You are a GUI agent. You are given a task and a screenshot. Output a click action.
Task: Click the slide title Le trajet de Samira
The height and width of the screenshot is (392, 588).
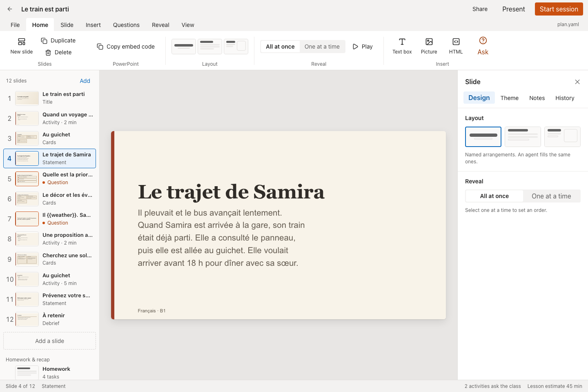click(231, 192)
